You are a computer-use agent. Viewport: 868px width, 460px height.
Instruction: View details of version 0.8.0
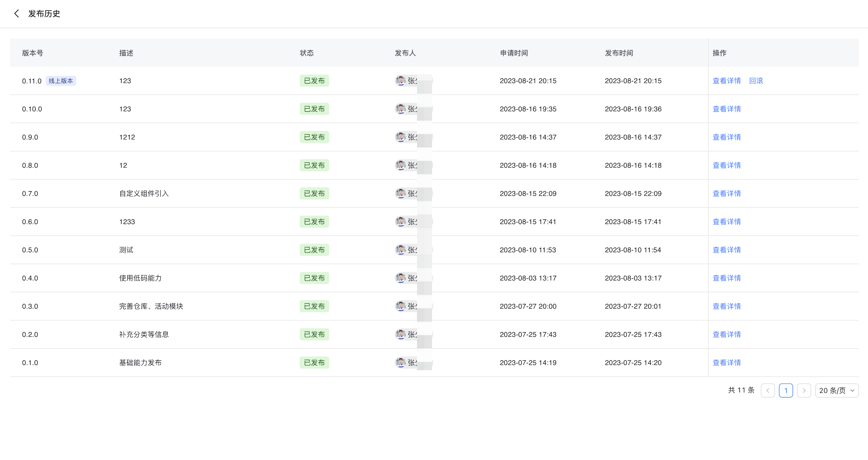pyautogui.click(x=727, y=165)
